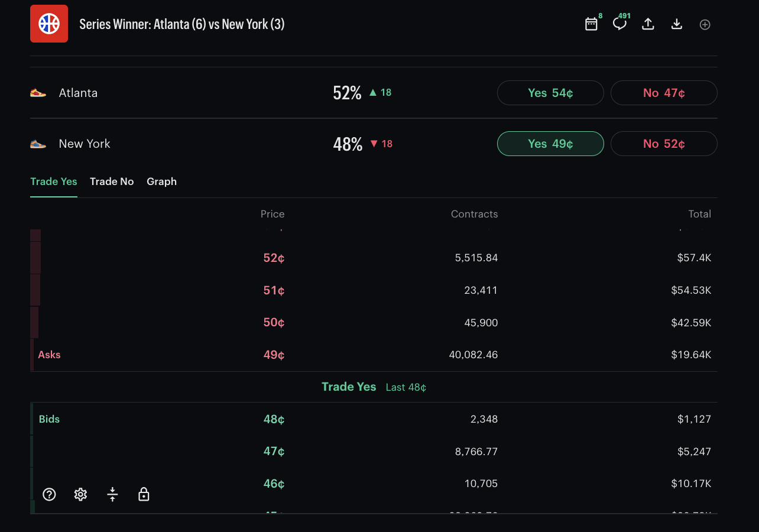Toggle the lock icon in order book
The image size is (759, 532).
(144, 494)
